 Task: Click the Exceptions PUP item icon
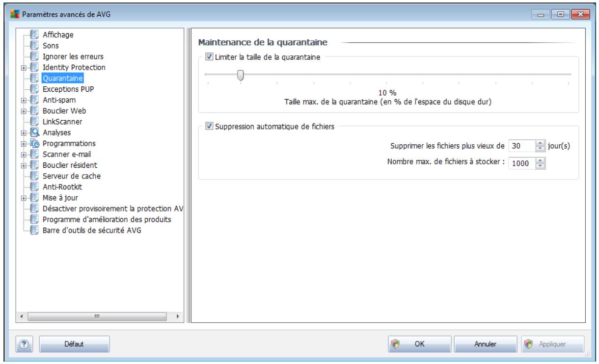click(x=34, y=89)
